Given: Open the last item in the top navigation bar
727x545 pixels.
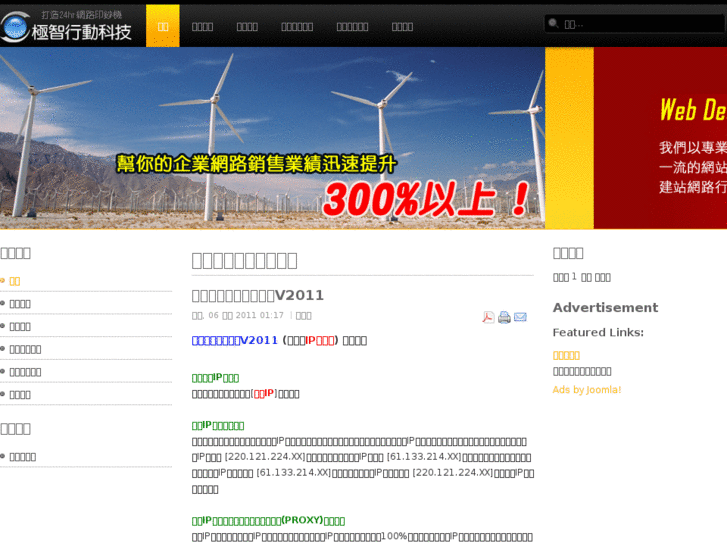Looking at the screenshot, I should click(402, 26).
